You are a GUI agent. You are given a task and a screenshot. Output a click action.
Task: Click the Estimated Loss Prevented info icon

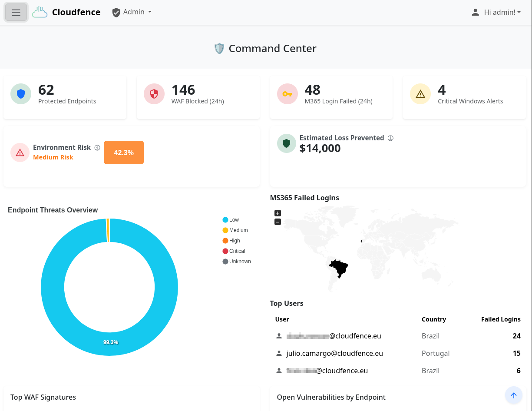point(390,138)
